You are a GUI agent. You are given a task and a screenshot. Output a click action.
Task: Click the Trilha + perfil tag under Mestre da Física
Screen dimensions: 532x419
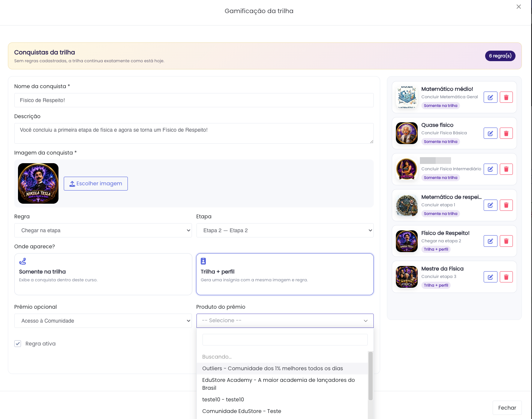(436, 285)
